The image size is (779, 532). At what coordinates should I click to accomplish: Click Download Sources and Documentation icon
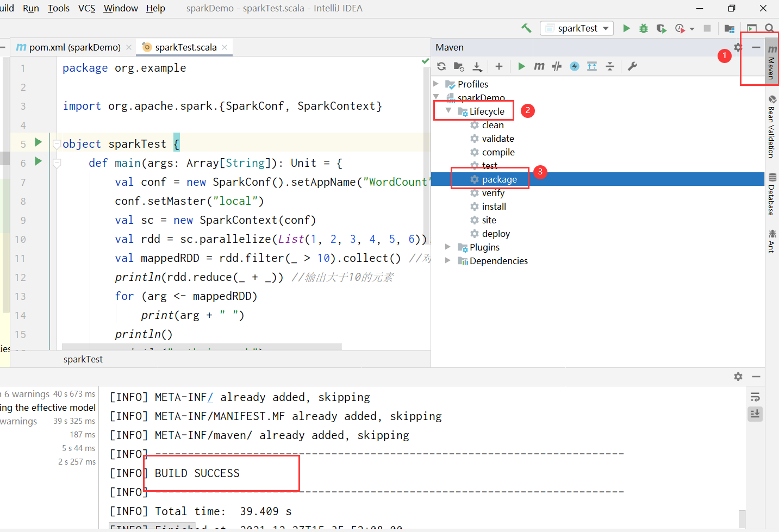pos(477,66)
